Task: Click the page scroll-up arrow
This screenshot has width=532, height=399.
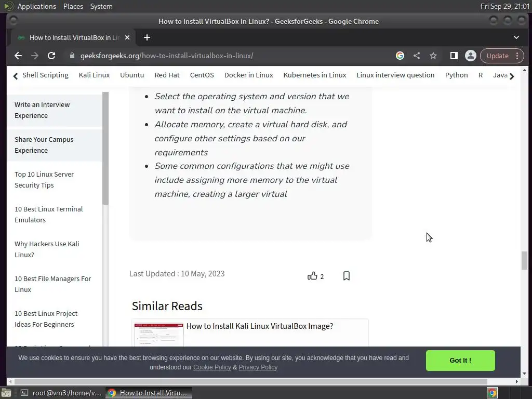Action: (525, 70)
